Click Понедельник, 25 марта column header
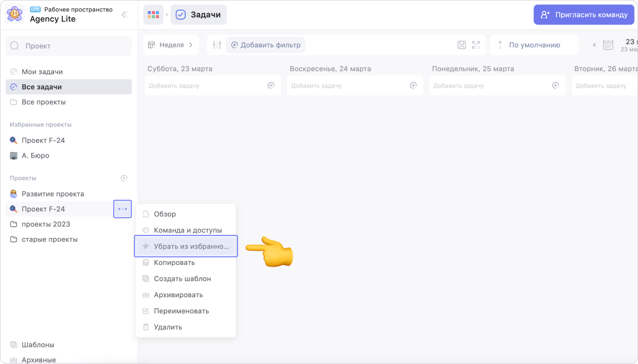The width and height of the screenshot is (638, 364). (x=473, y=69)
